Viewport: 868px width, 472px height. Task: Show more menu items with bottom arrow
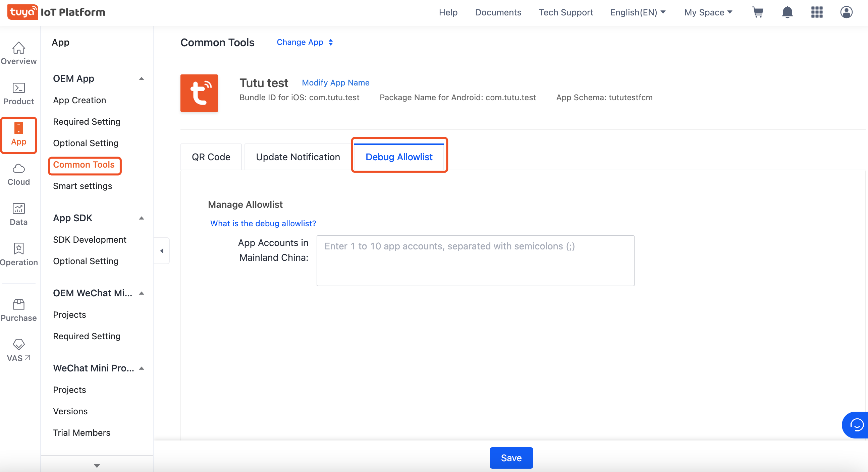[97, 466]
